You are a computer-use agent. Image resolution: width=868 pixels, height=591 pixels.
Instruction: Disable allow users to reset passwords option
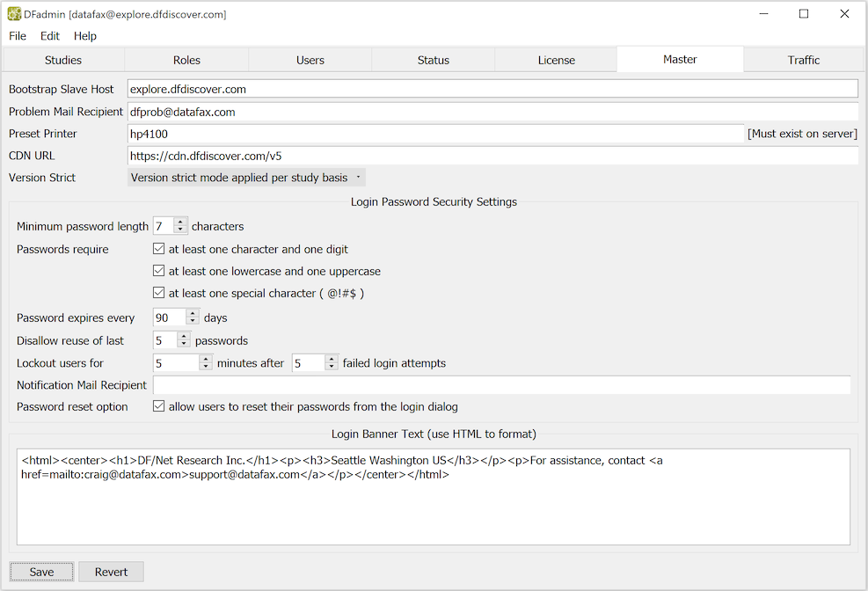click(159, 406)
